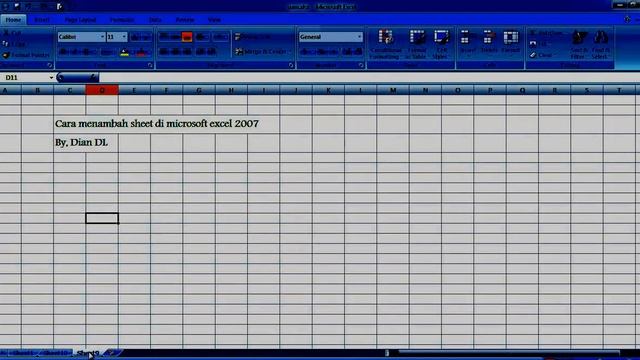The image size is (640, 360).
Task: Open the Format cells menu in Cells group
Action: [510, 42]
